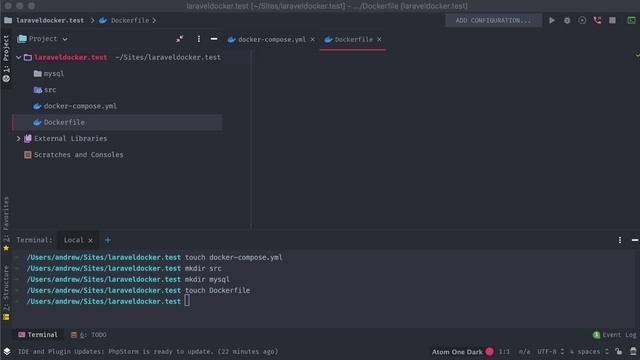The width and height of the screenshot is (640, 360).
Task: Hide the Terminal panel with the minus icon
Action: click(x=635, y=240)
